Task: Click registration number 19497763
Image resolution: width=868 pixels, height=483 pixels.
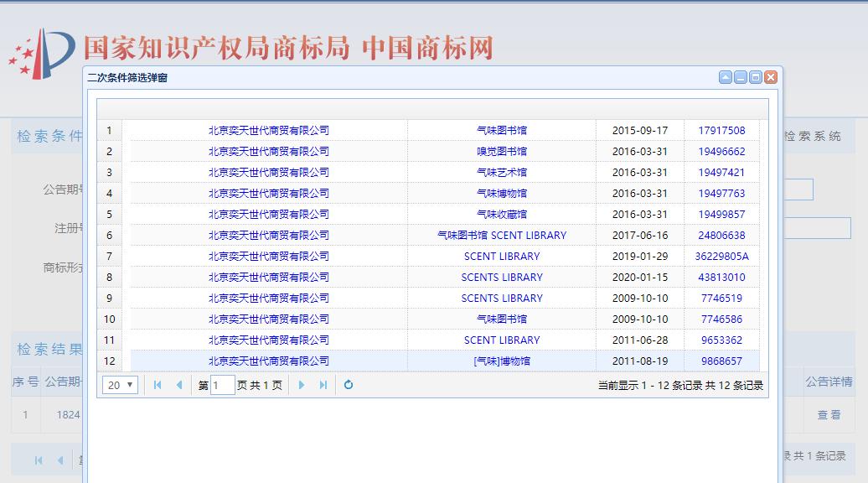Action: tap(721, 194)
